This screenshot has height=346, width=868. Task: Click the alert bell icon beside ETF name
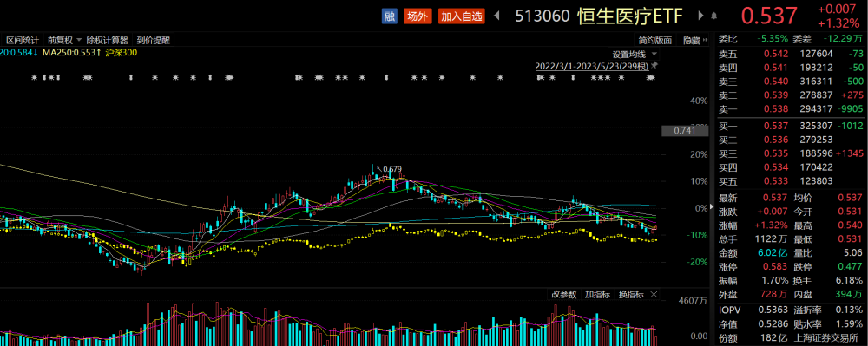click(713, 16)
